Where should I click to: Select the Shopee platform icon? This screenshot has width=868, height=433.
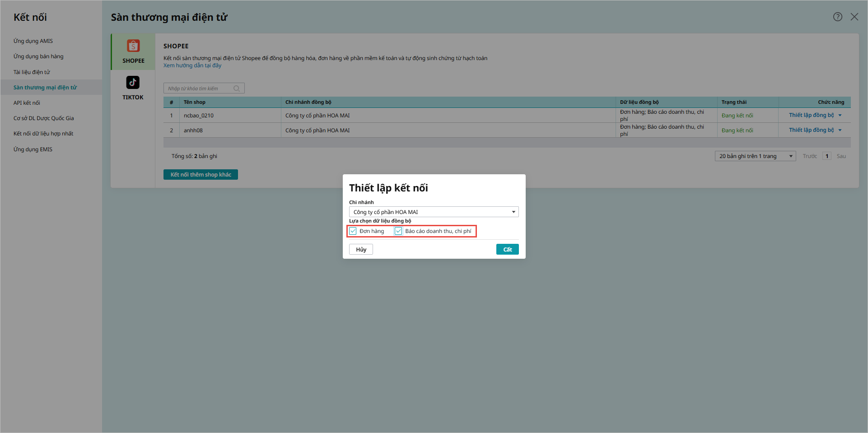133,46
